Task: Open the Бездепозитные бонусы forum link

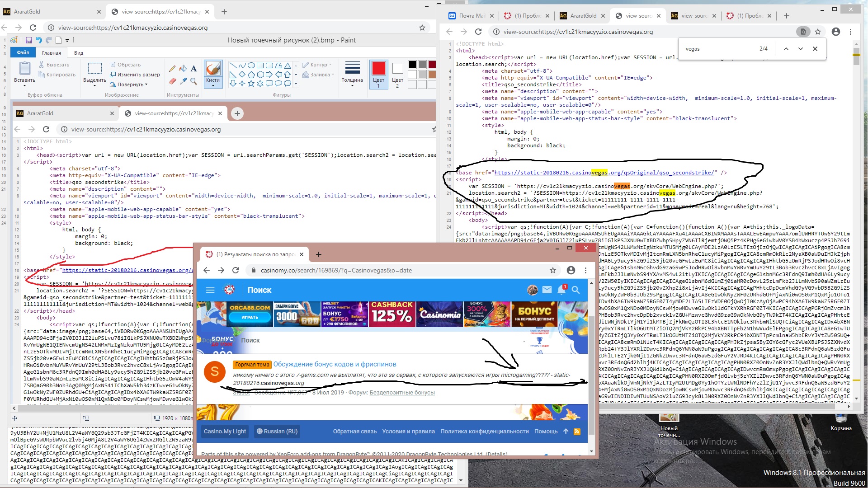Action: [402, 393]
